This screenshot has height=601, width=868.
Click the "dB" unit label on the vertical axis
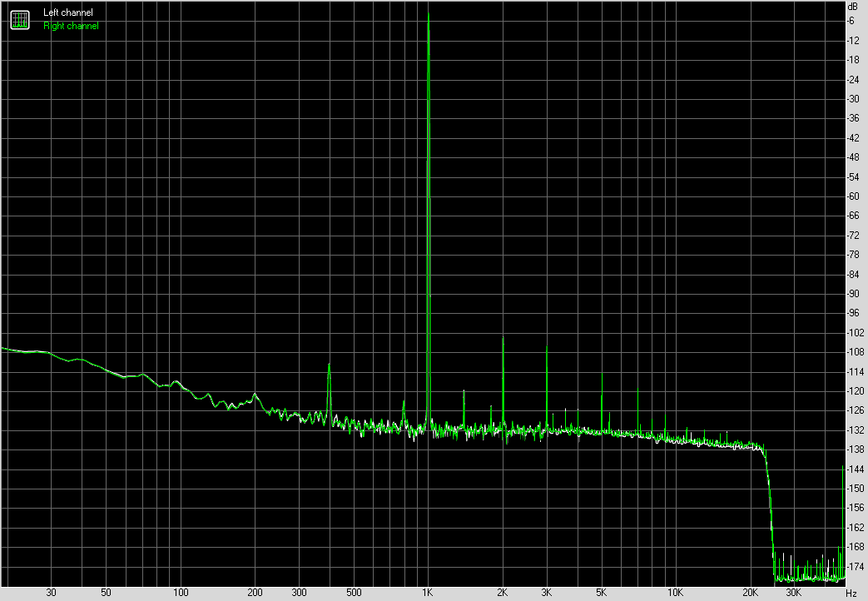(852, 7)
